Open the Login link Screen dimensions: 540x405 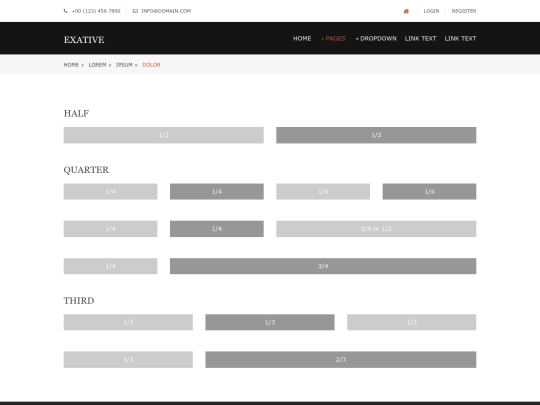431,11
